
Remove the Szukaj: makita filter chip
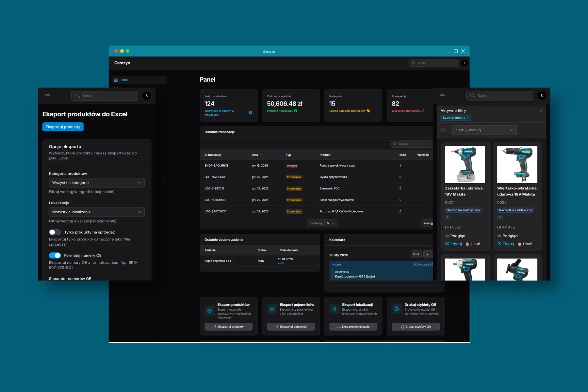[x=468, y=118]
